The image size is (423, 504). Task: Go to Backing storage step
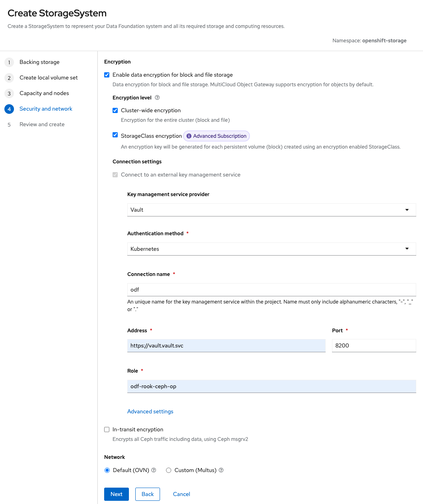(x=40, y=62)
